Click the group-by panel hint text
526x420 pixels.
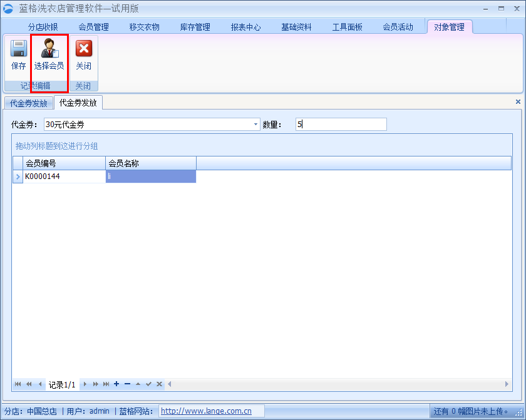point(56,146)
